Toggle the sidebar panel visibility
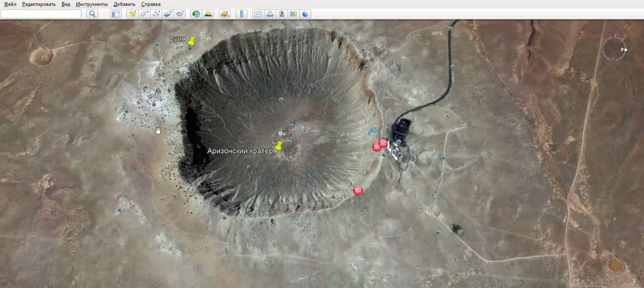644x288 pixels. pyautogui.click(x=115, y=14)
